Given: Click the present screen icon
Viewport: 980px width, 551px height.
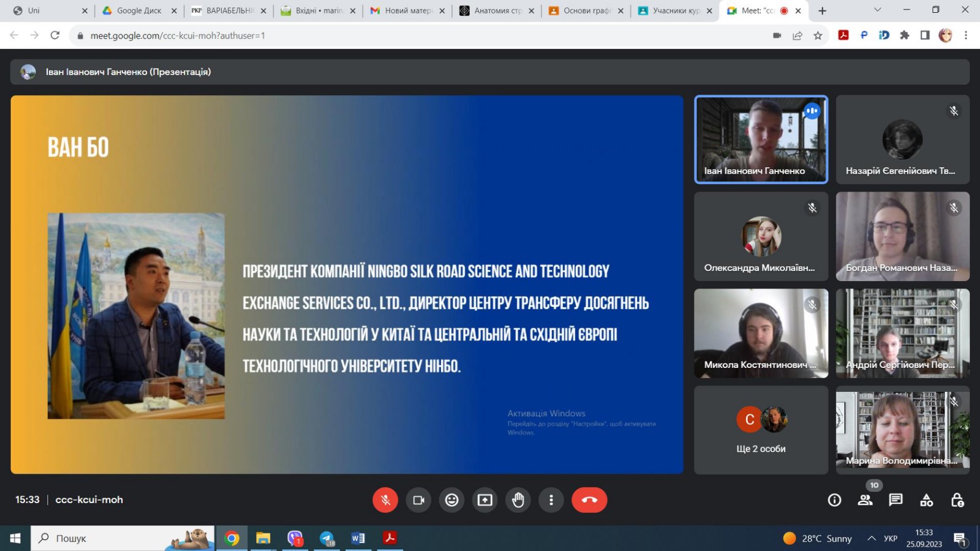Looking at the screenshot, I should 484,500.
